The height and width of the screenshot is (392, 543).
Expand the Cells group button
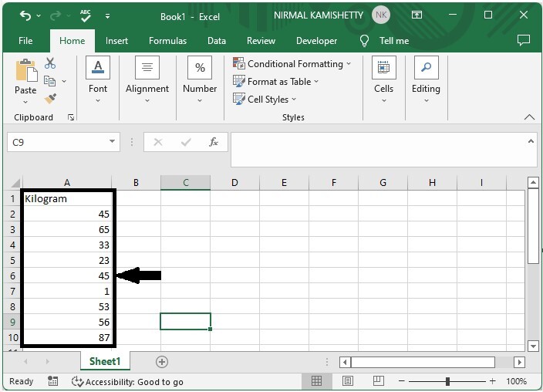pos(383,80)
